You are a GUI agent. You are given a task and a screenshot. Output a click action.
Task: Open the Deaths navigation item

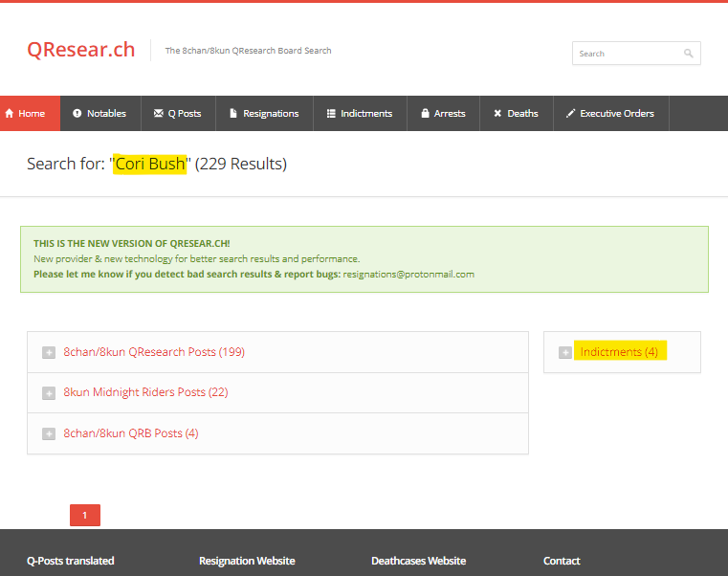click(517, 113)
